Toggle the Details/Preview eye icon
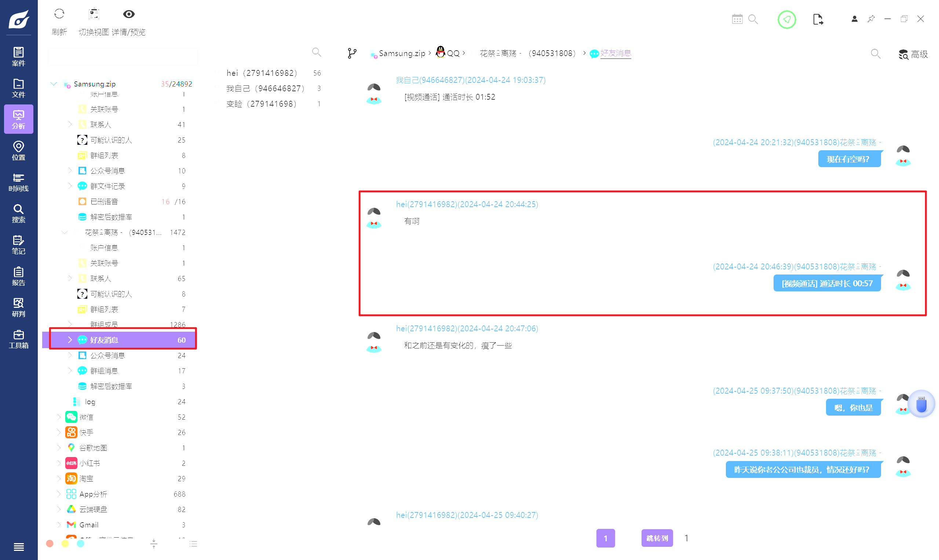Image resolution: width=939 pixels, height=560 pixels. click(129, 14)
